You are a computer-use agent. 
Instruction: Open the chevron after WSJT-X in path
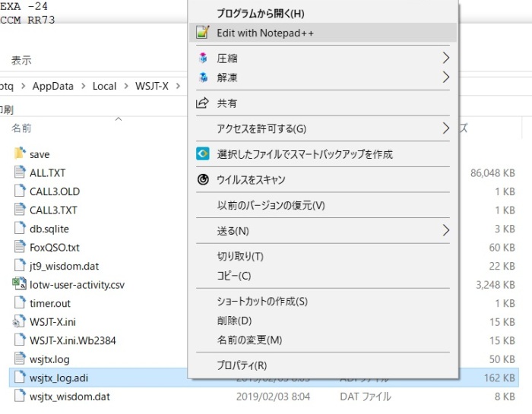178,86
